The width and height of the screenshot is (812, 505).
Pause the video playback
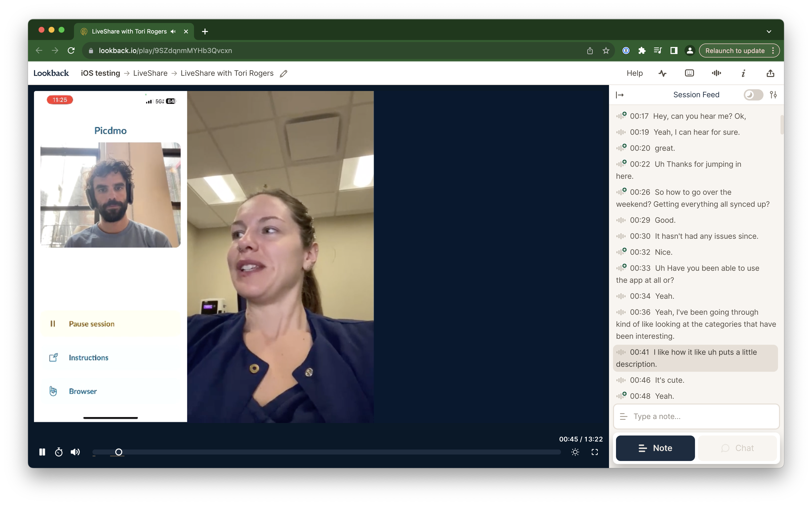pos(42,452)
